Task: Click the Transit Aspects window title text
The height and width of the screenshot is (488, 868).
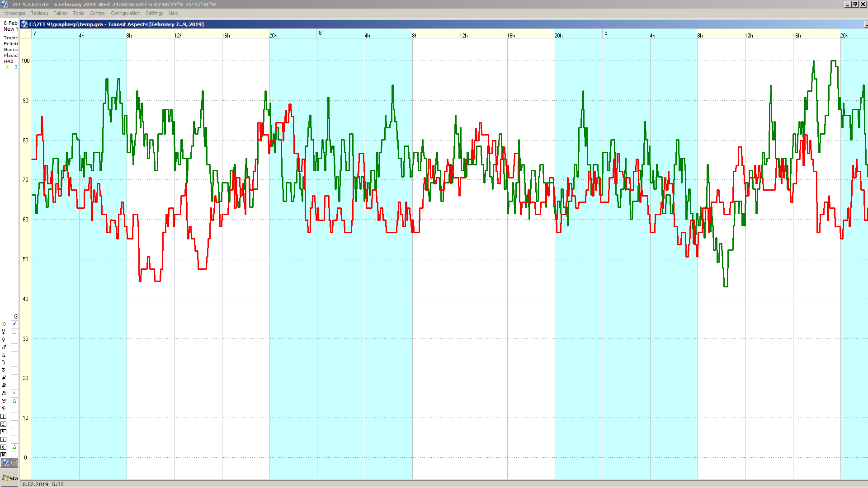Action: [117, 24]
